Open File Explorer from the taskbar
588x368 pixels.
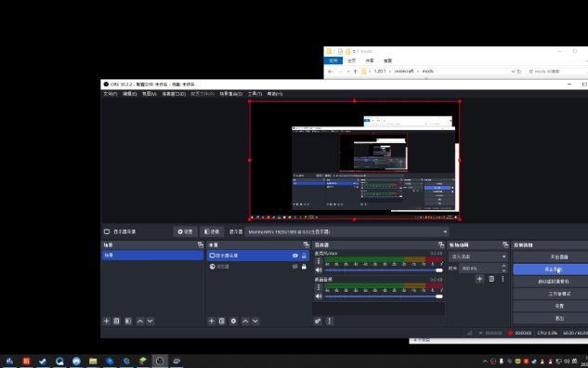coord(93,361)
